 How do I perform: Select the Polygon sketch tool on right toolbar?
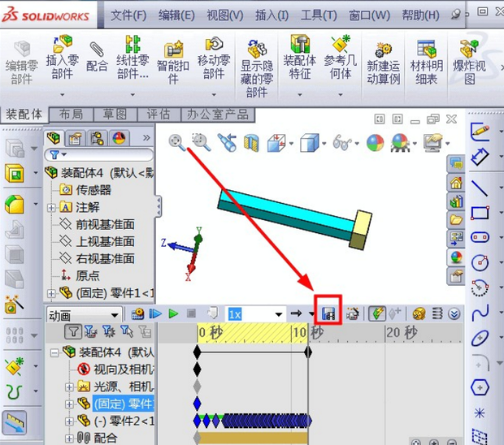click(x=480, y=387)
